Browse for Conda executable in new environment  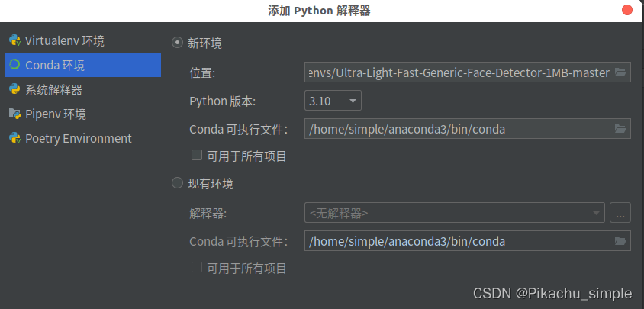coord(620,129)
